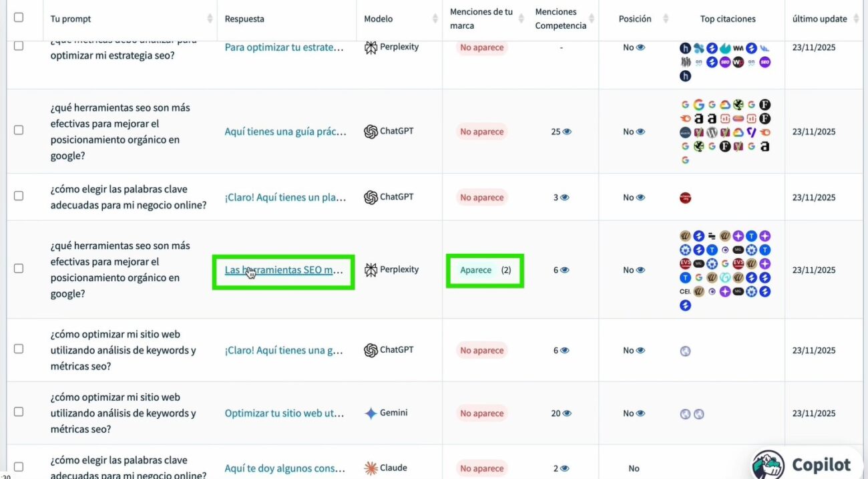Click the Modelo column header
The width and height of the screenshot is (868, 479).
pos(379,19)
